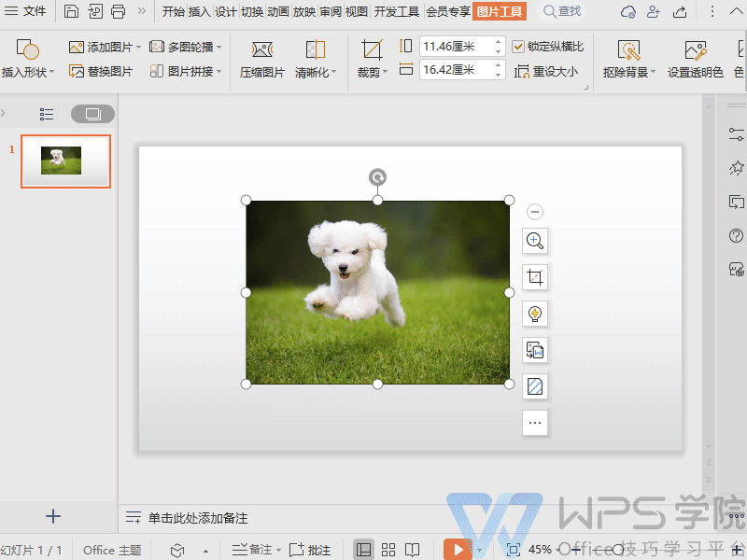
Task: Click the Reset Size (重设大小) button
Action: tap(547, 72)
